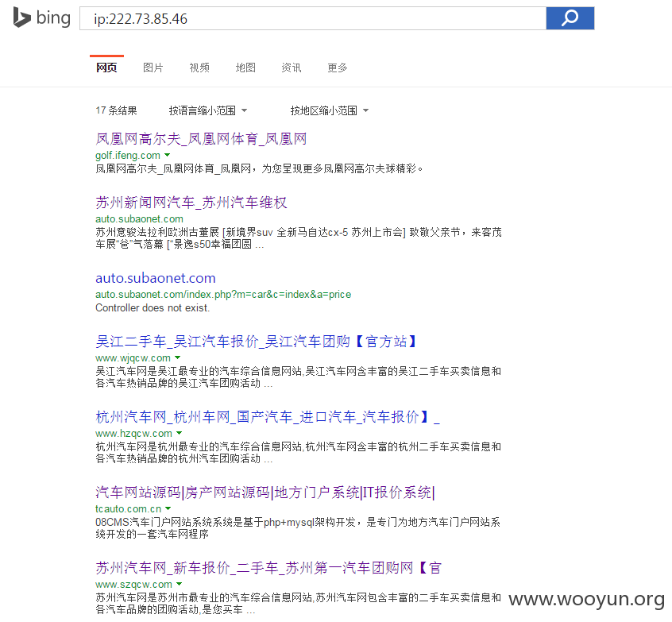Image resolution: width=672 pixels, height=622 pixels.
Task: Switch to the 视频 tab
Action: tap(199, 68)
